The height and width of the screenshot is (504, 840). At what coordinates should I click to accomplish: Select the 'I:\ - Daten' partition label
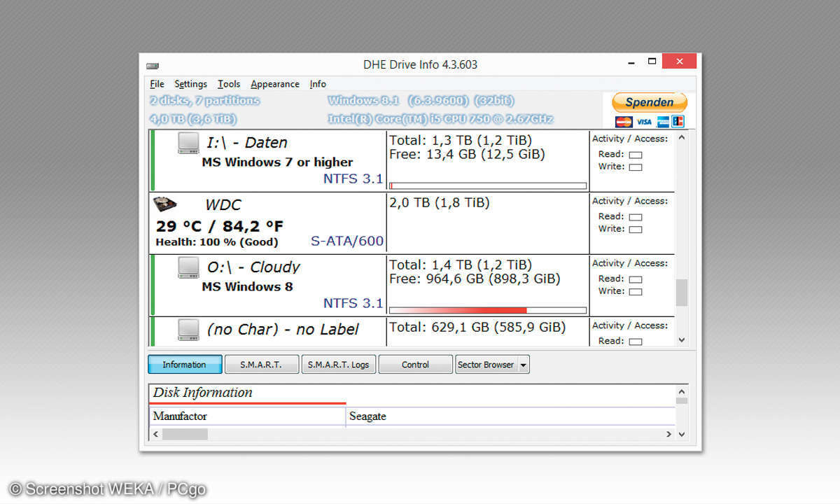click(x=247, y=143)
